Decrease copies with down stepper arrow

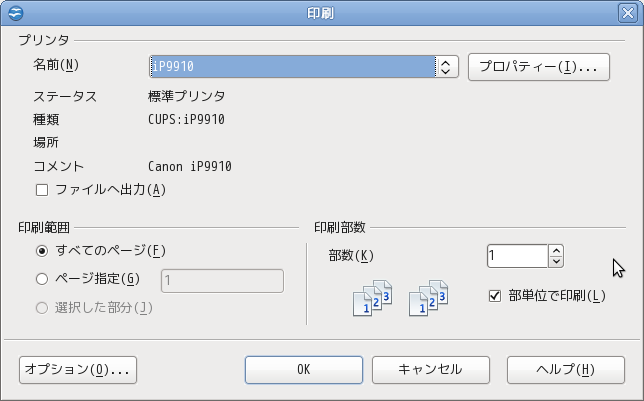tap(556, 262)
